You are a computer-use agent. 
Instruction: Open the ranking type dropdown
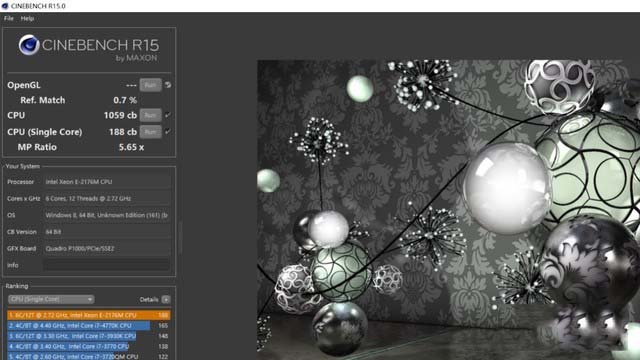51,300
